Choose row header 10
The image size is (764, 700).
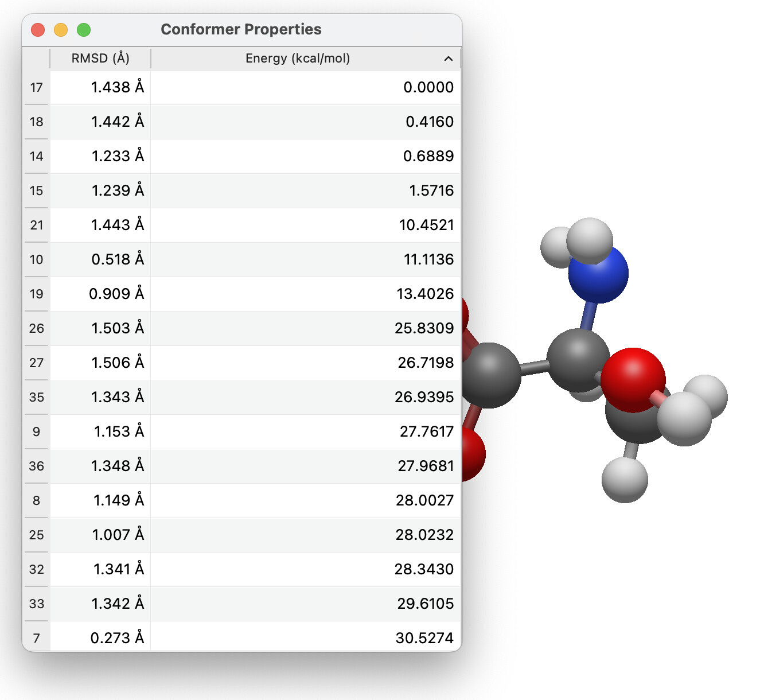pos(36,259)
